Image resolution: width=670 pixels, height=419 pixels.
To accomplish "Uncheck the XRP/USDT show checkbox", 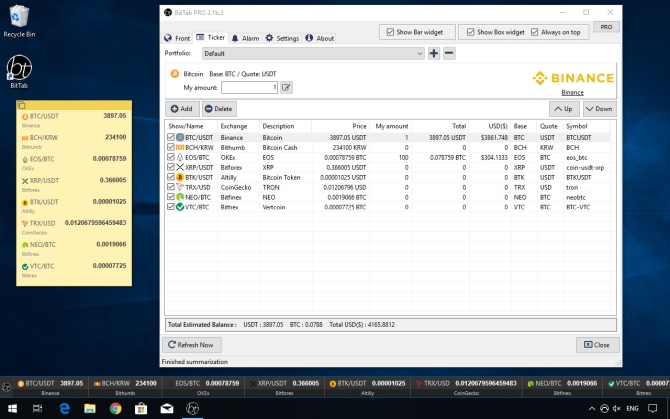I will (171, 167).
